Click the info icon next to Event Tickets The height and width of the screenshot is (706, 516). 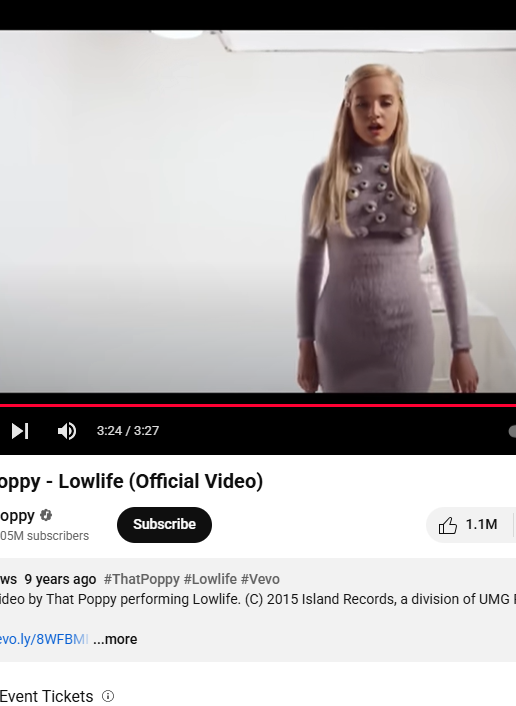108,696
